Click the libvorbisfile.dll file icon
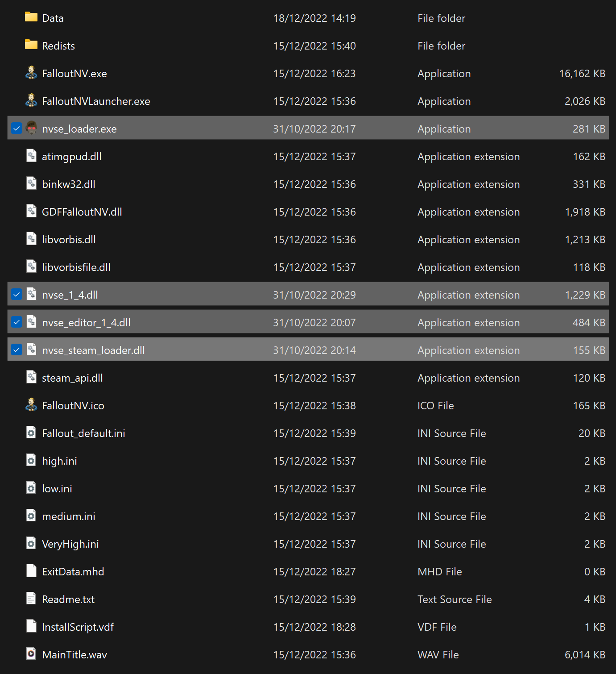The height and width of the screenshot is (674, 616). [31, 266]
